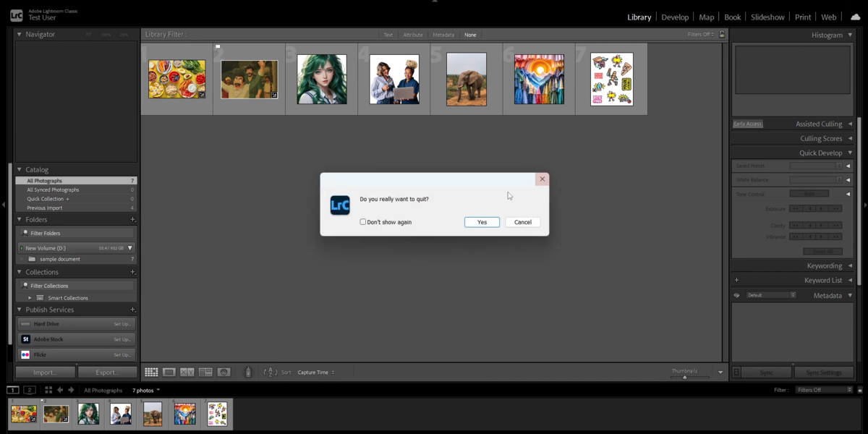Viewport: 868px width, 434px height.
Task: Confirm quit with Yes button
Action: click(482, 222)
